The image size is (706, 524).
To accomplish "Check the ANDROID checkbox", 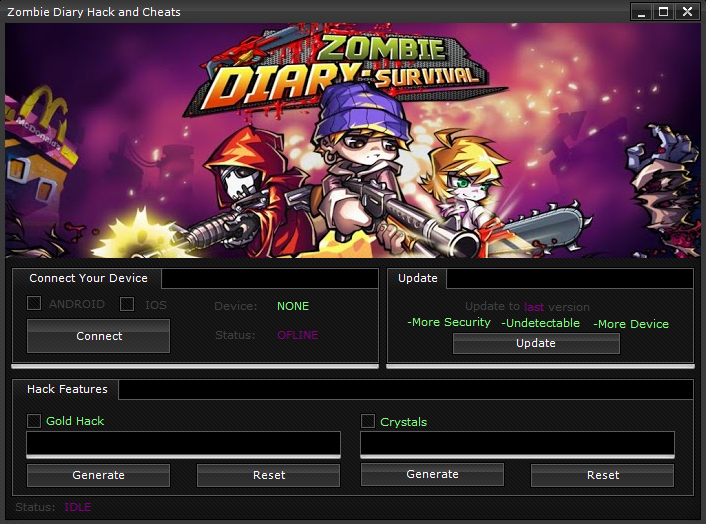I will [34, 303].
